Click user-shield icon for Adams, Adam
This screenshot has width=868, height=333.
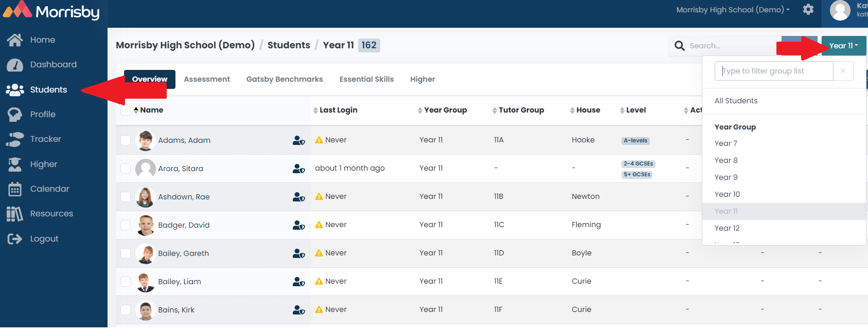click(x=299, y=140)
